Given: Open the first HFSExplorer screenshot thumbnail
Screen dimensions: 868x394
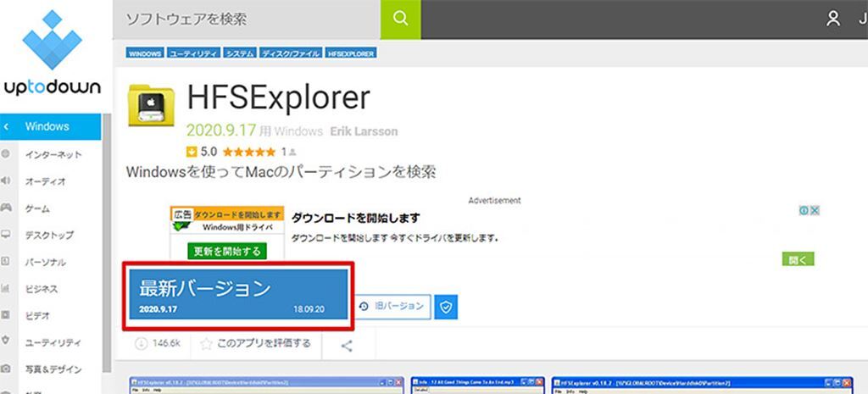Looking at the screenshot, I should 267,386.
